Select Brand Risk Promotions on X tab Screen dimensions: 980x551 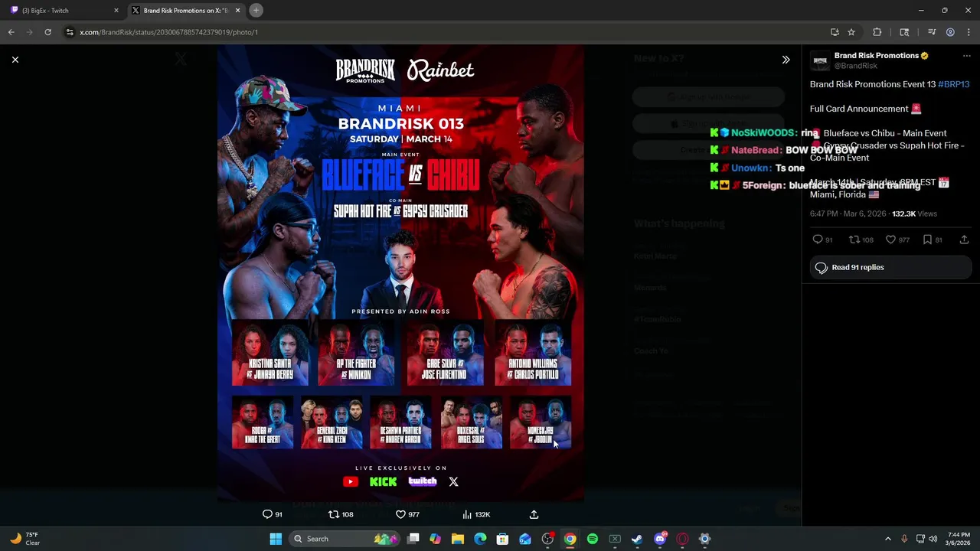click(x=185, y=11)
